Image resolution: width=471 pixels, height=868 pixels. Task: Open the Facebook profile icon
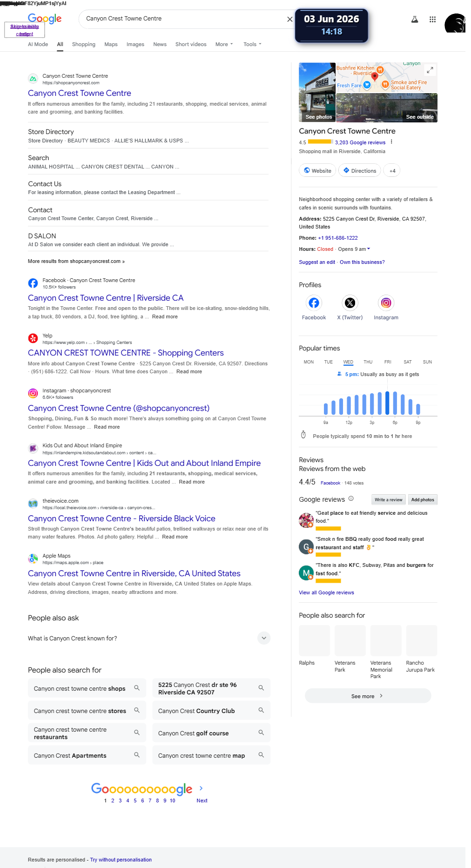click(x=314, y=303)
